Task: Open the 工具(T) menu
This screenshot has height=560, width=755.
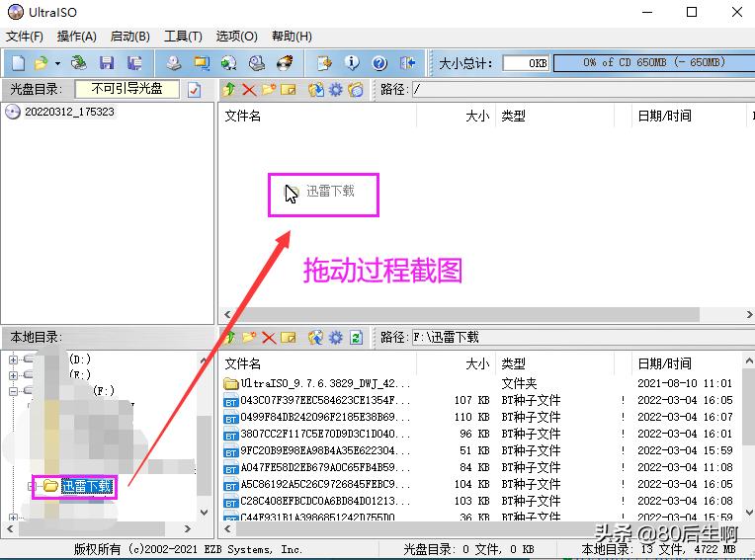Action: click(x=183, y=37)
